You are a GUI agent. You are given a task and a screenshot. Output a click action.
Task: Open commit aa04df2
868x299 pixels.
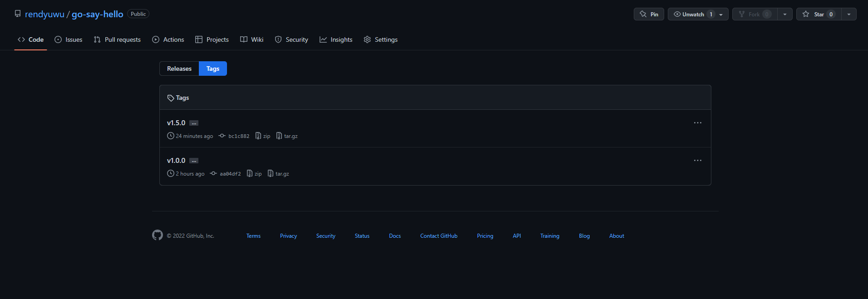click(226, 174)
